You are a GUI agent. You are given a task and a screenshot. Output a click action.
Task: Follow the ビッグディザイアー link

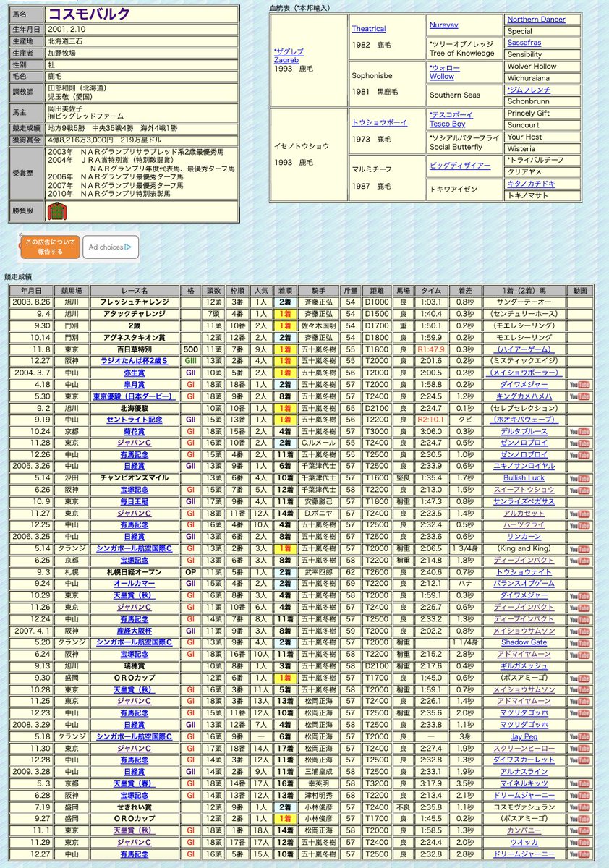(460, 166)
